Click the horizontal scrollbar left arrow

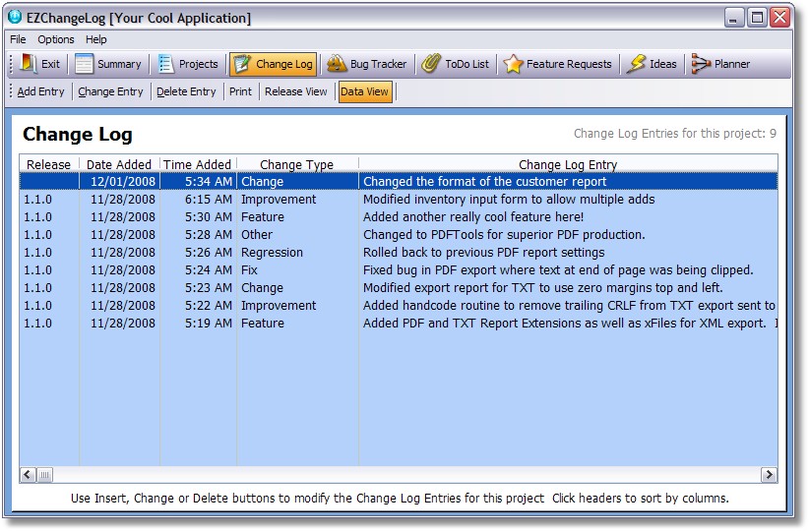tap(28, 475)
